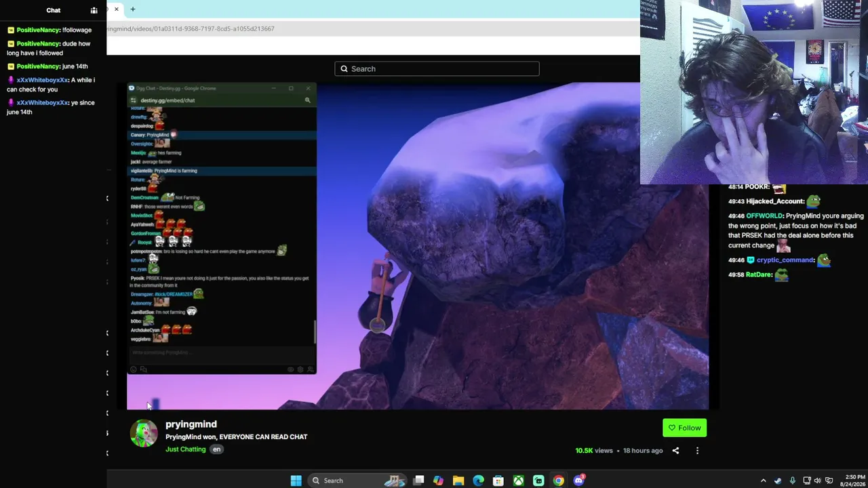
Task: Open the video more options menu
Action: [x=697, y=451]
